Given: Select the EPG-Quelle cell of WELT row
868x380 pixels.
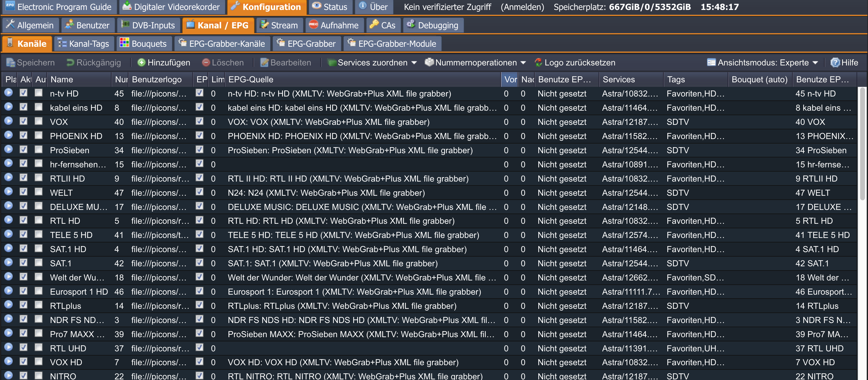Looking at the screenshot, I should point(363,193).
